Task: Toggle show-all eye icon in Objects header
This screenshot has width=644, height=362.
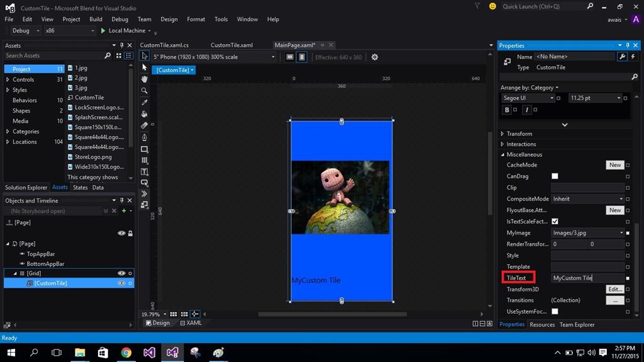Action: (121, 233)
